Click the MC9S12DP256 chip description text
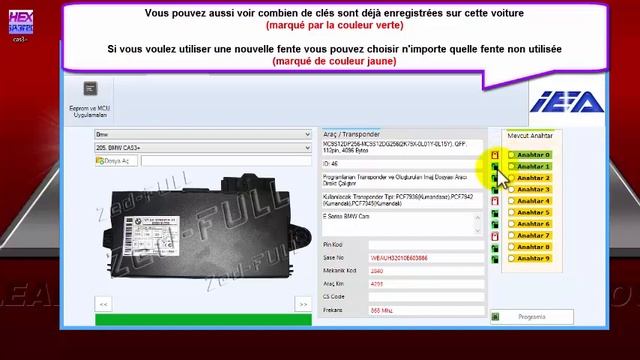This screenshot has height=360, width=640. point(395,147)
